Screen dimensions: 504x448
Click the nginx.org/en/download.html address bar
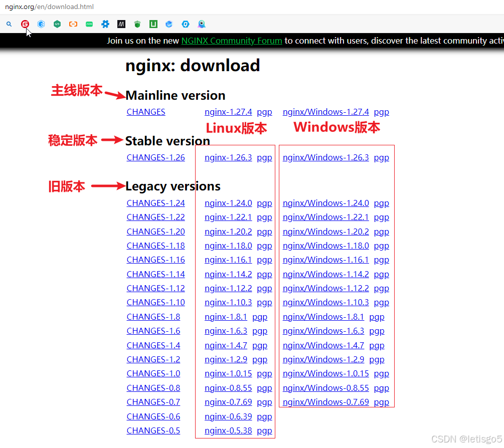[50, 7]
